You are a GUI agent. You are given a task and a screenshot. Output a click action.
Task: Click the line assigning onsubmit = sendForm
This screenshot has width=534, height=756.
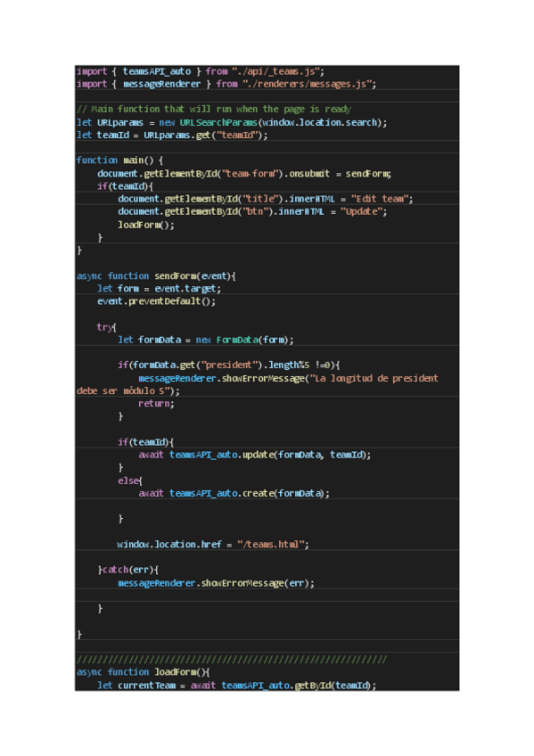coord(244,174)
